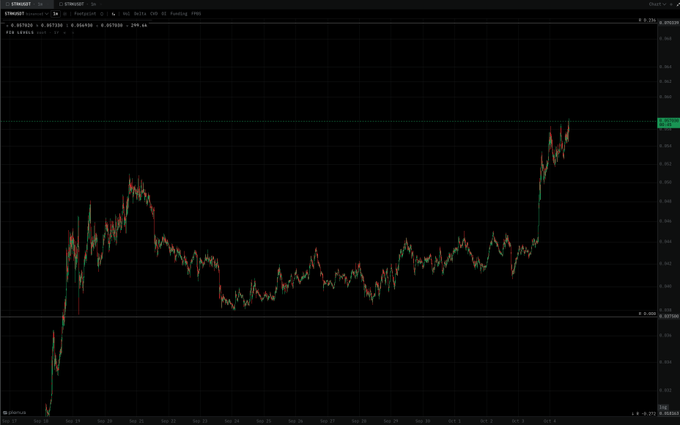680x425 pixels.
Task: Click the expand icon at the top-right corner
Action: coord(677,4)
